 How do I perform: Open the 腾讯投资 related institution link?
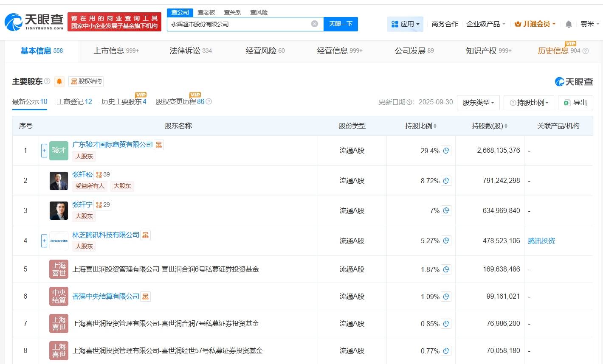[x=541, y=241]
